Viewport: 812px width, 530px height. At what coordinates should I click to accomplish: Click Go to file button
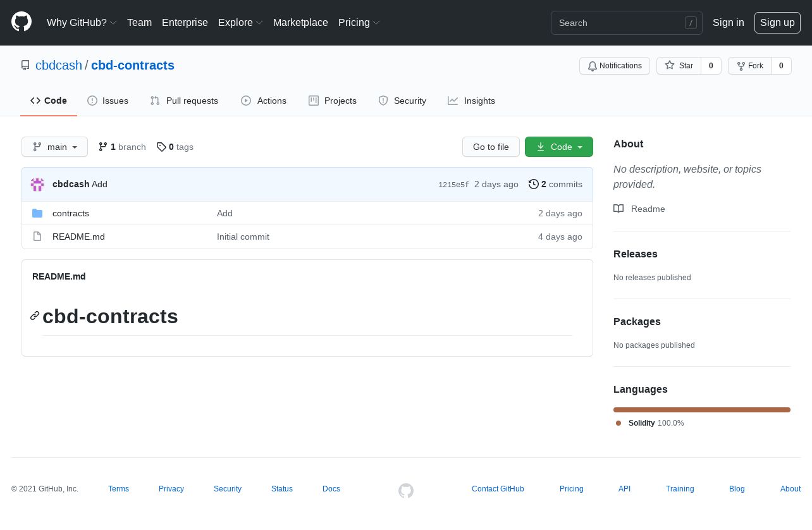click(491, 147)
